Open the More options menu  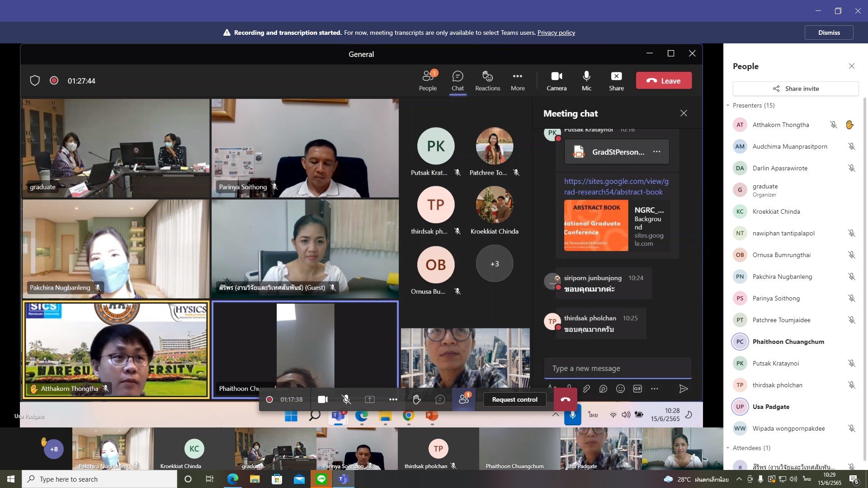518,81
